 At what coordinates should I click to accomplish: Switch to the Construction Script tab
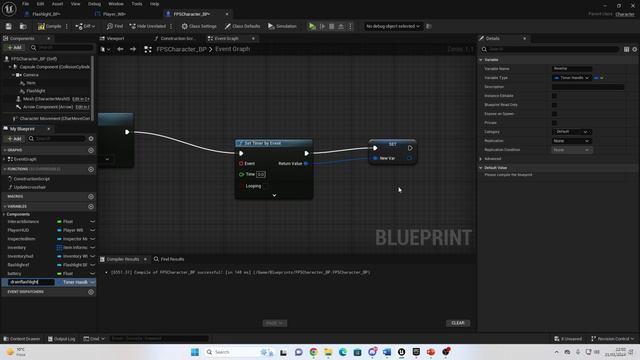[177, 38]
